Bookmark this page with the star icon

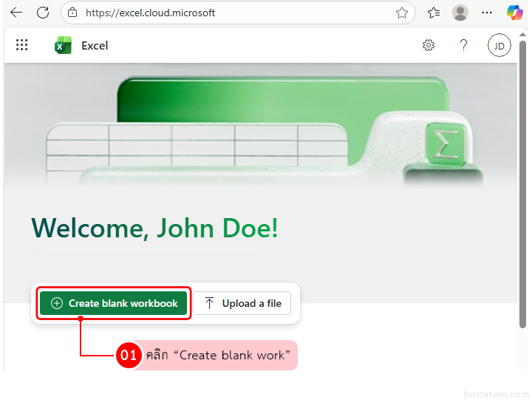[x=402, y=13]
